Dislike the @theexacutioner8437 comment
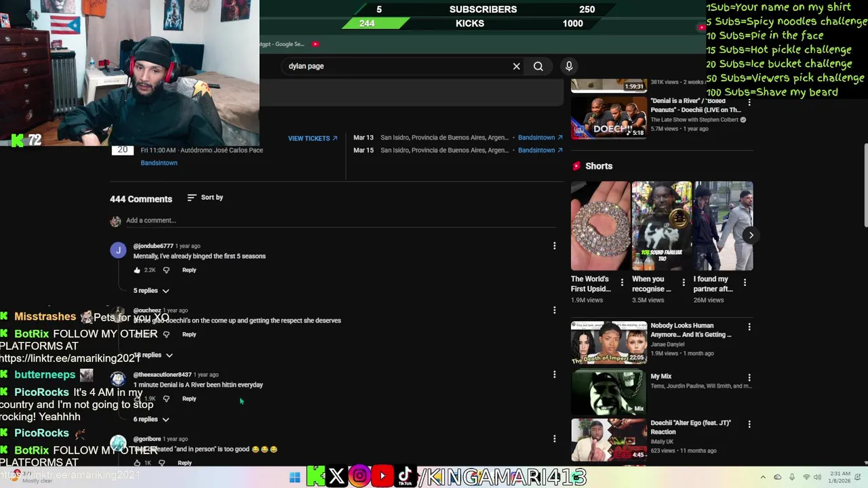 (x=166, y=399)
